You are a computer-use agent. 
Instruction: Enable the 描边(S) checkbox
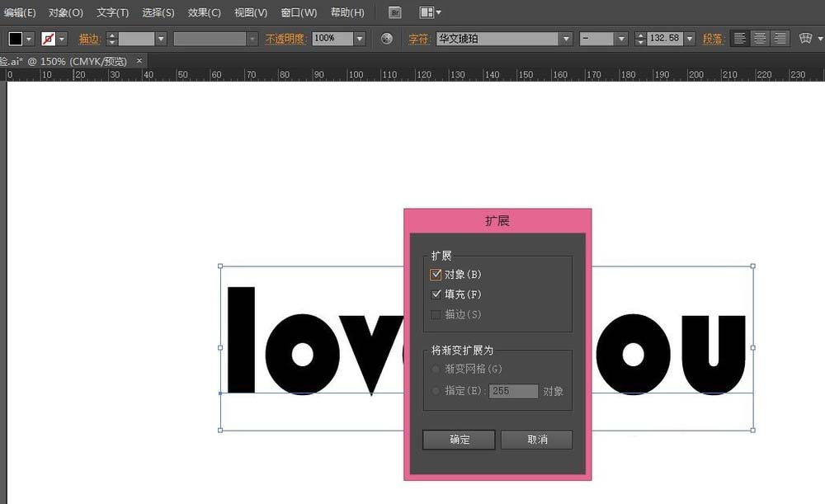[x=436, y=314]
